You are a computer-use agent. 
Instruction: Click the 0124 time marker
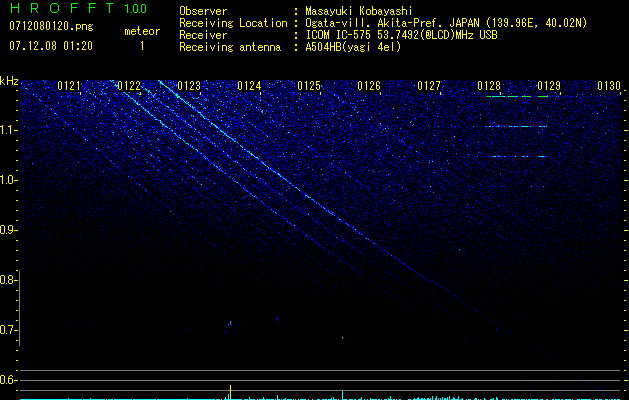[x=249, y=86]
